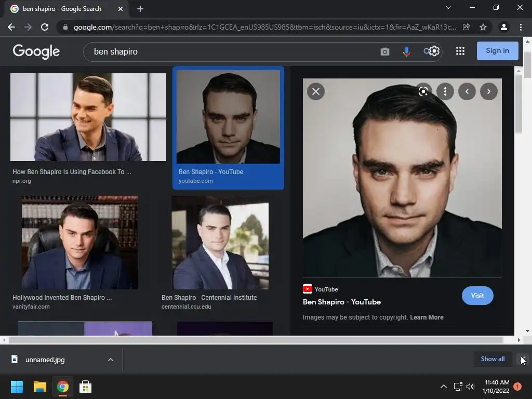
Task: Reload the Google search page
Action: [45, 27]
